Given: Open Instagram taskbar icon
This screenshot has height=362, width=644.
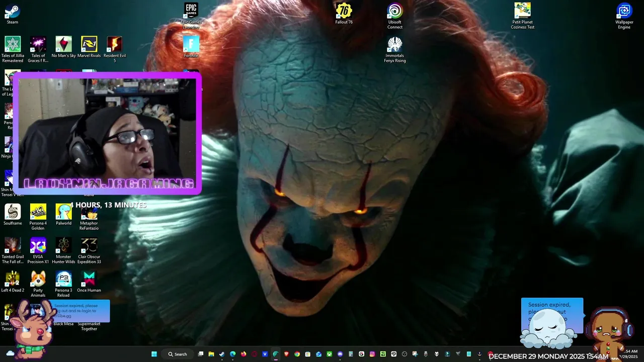Looking at the screenshot, I should [x=372, y=354].
